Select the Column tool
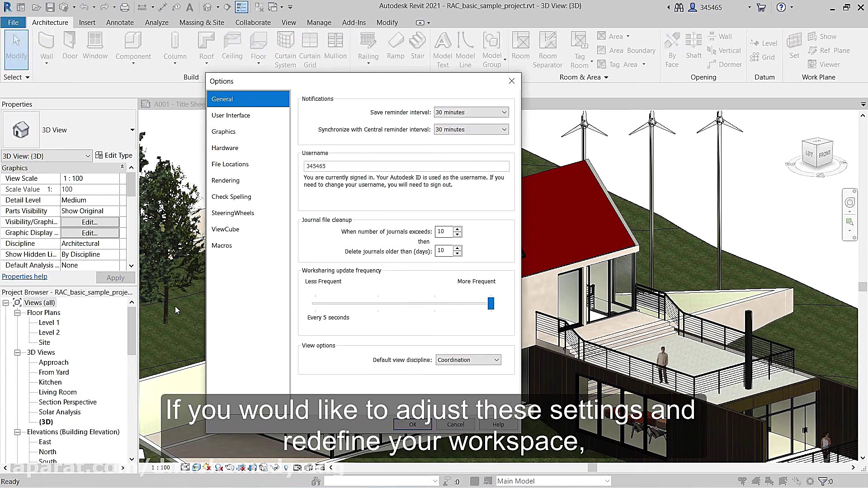 coord(175,47)
